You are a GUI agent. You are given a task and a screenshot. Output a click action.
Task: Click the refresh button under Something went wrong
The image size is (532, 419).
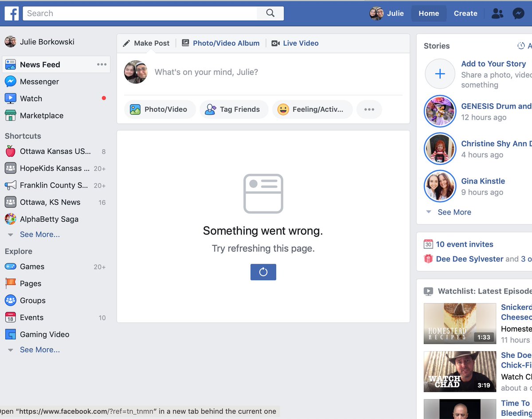263,272
